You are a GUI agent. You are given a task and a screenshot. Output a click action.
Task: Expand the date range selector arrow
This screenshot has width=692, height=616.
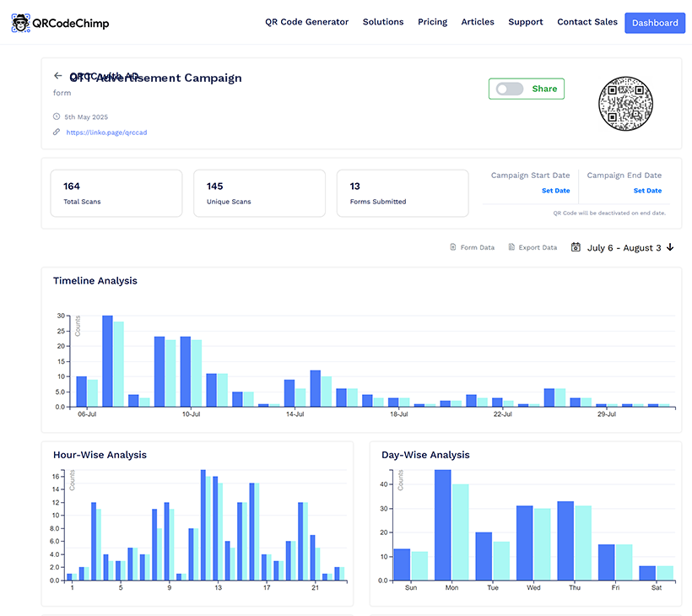point(670,247)
